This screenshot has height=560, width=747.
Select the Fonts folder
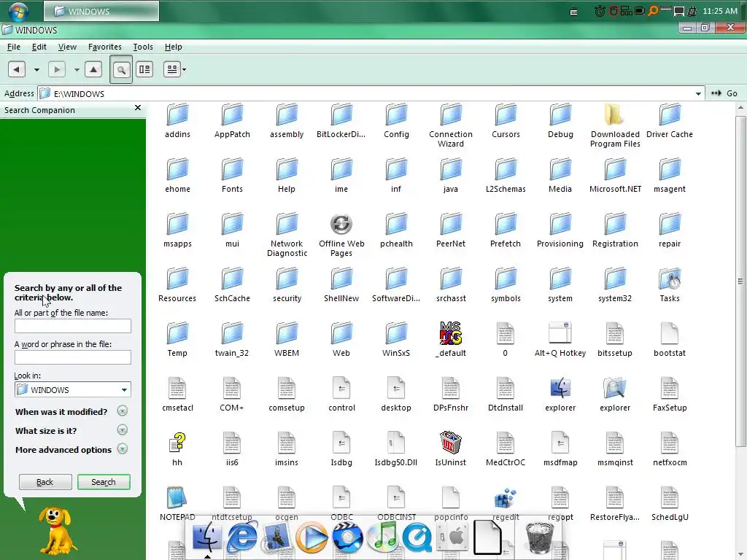[x=232, y=169]
